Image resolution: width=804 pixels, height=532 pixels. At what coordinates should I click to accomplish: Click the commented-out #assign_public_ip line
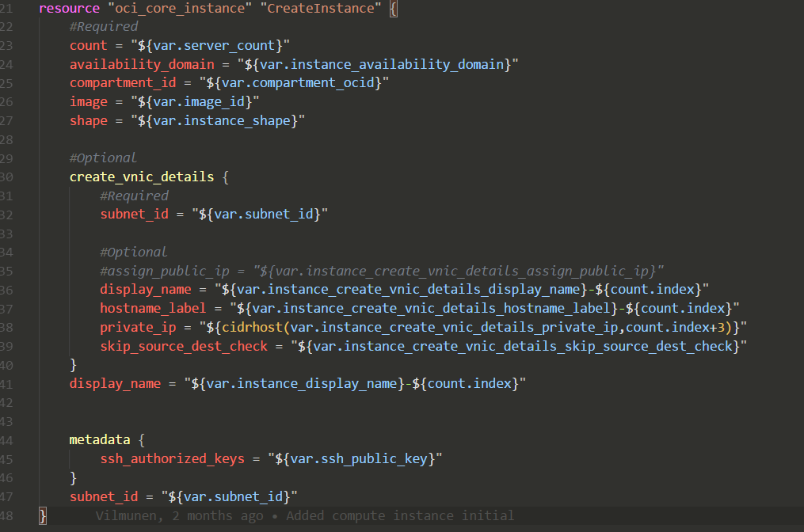382,271
